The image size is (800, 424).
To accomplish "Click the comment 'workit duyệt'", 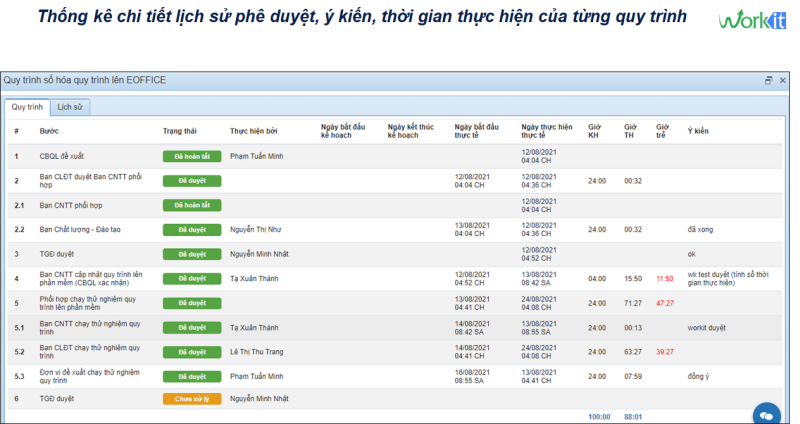I will (708, 327).
